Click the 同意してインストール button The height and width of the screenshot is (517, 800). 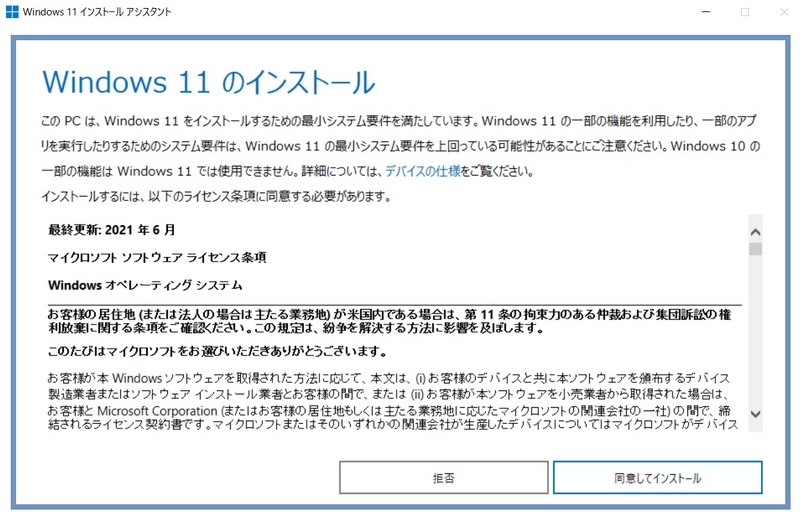(657, 478)
